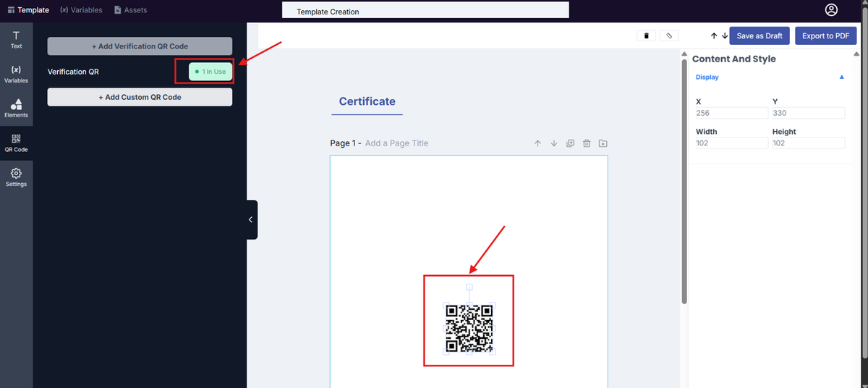868x388 pixels.
Task: Click the Save as Draft button
Action: point(759,36)
